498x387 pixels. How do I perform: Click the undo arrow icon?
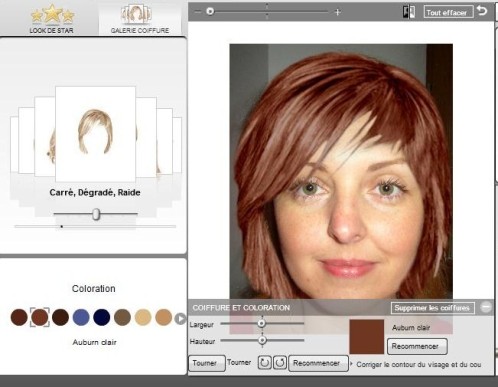pos(482,11)
